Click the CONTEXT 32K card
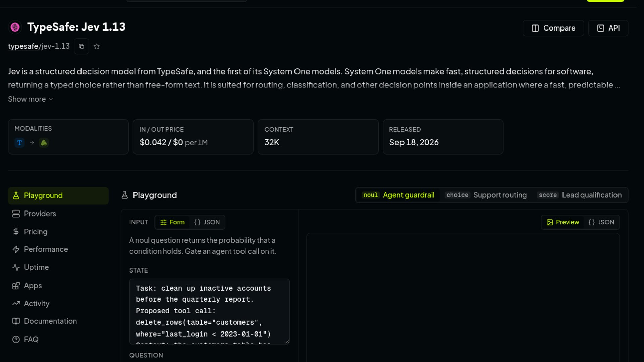The image size is (644, 362). click(318, 137)
